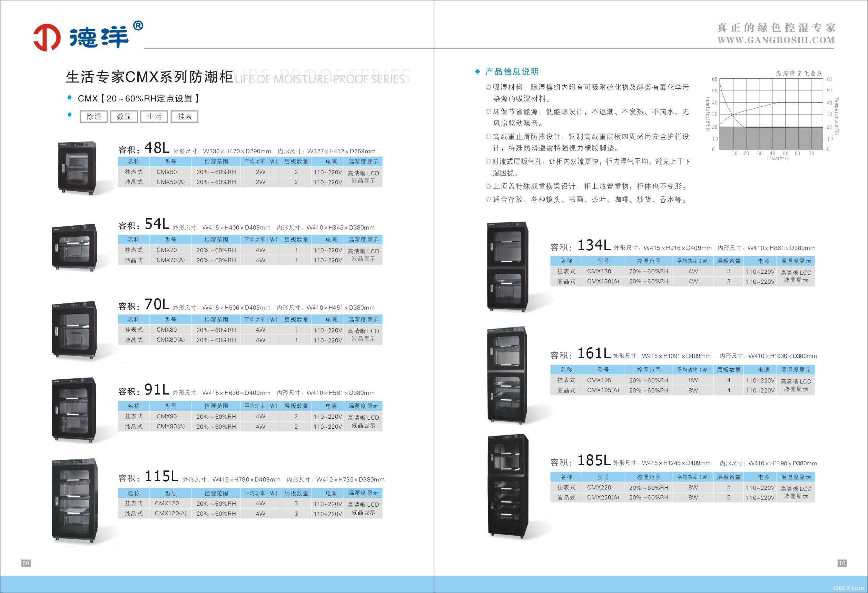Click the 容积 115L heading

149,477
